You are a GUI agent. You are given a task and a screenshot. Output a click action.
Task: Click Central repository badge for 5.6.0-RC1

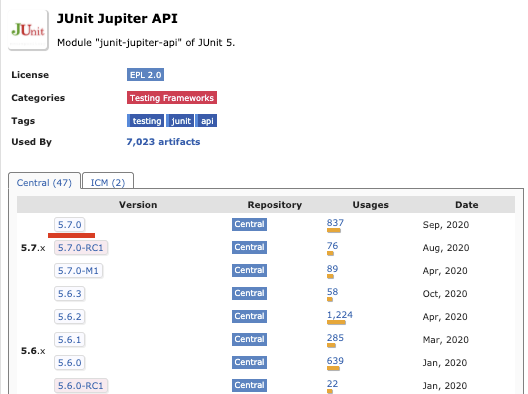[249, 385]
